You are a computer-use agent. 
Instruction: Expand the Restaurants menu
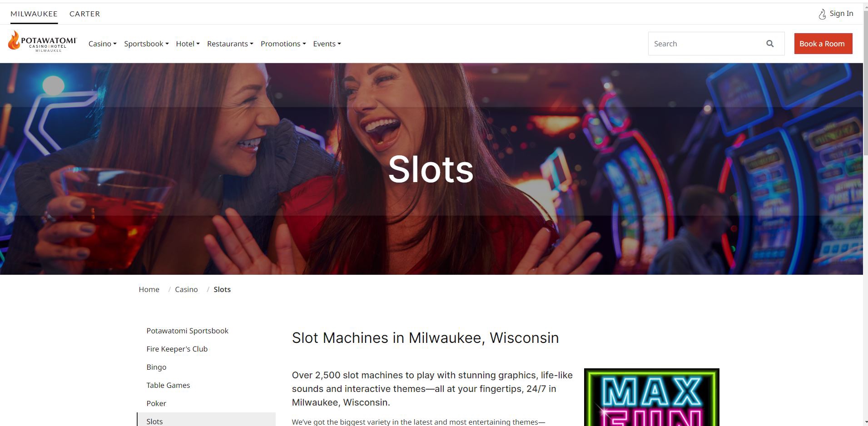(230, 44)
